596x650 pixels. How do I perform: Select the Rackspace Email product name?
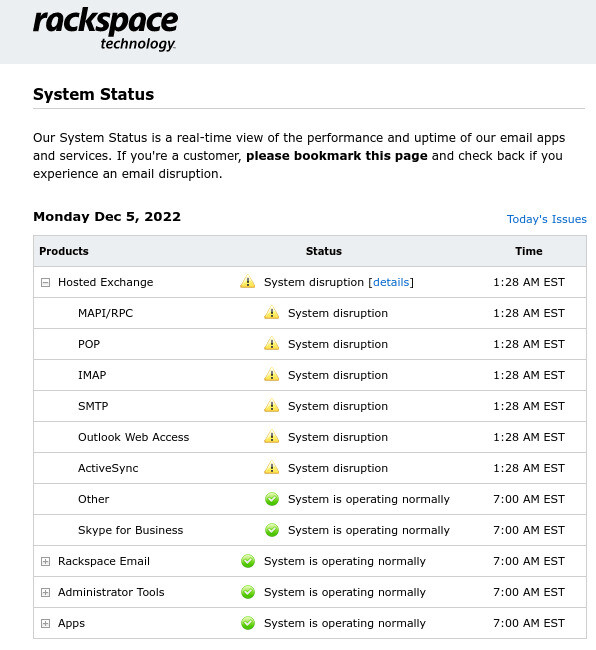pos(104,561)
